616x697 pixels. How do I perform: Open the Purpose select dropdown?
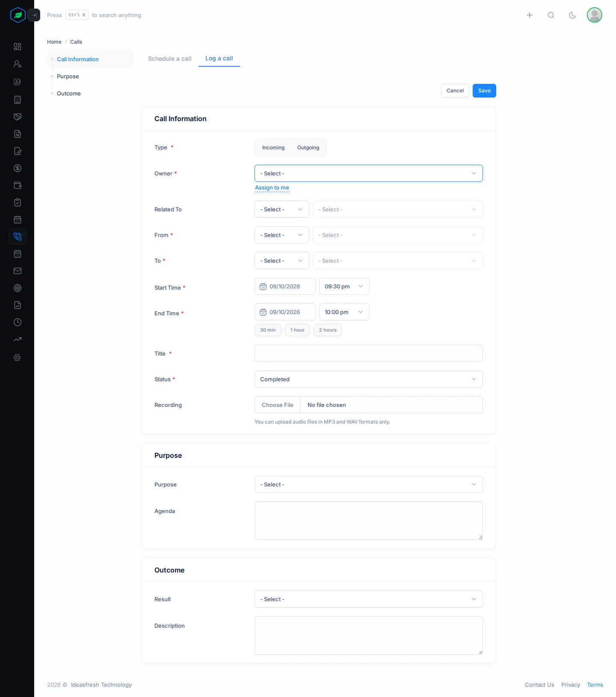369,484
